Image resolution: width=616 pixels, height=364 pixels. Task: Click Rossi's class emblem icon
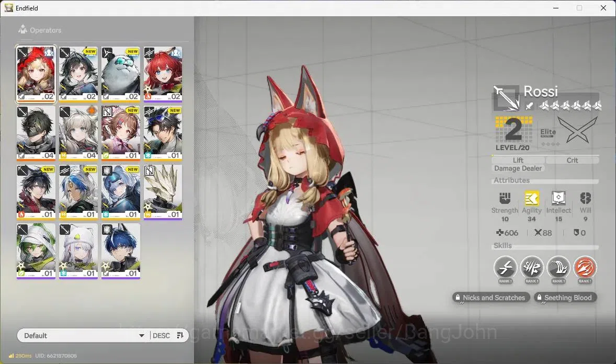[506, 98]
